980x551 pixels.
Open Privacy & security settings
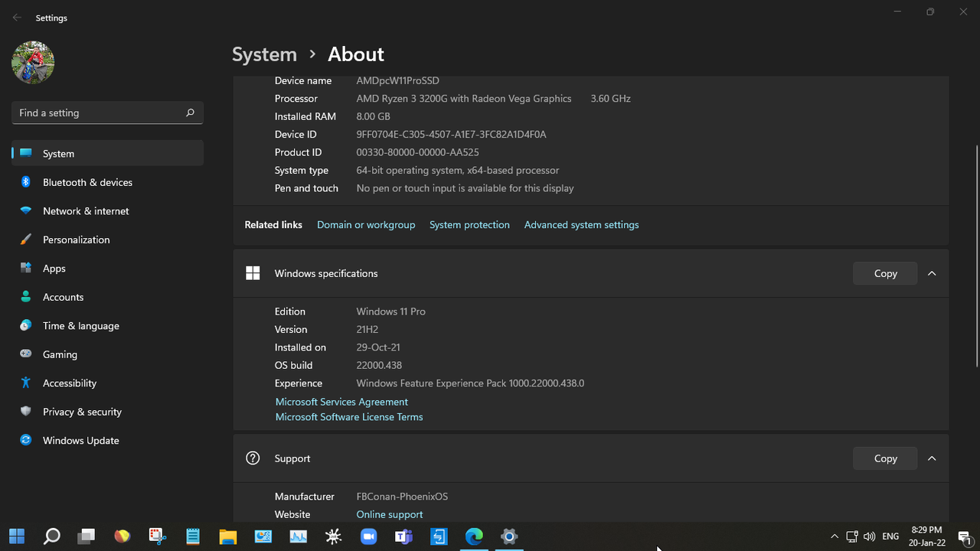(107, 412)
